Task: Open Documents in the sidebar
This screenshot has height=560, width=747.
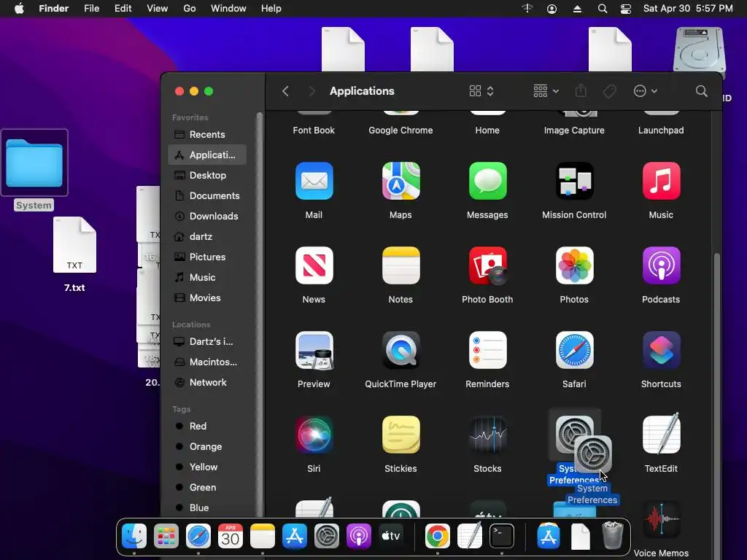Action: pos(207,195)
